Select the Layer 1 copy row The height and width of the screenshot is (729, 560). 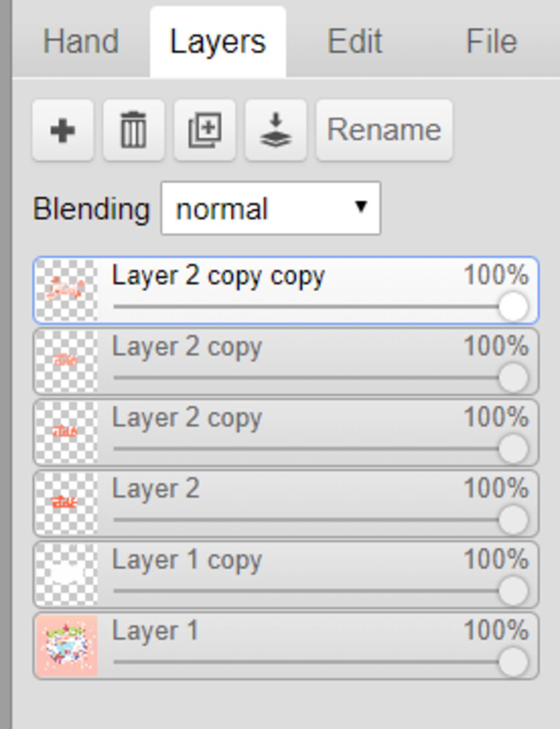coord(328,561)
